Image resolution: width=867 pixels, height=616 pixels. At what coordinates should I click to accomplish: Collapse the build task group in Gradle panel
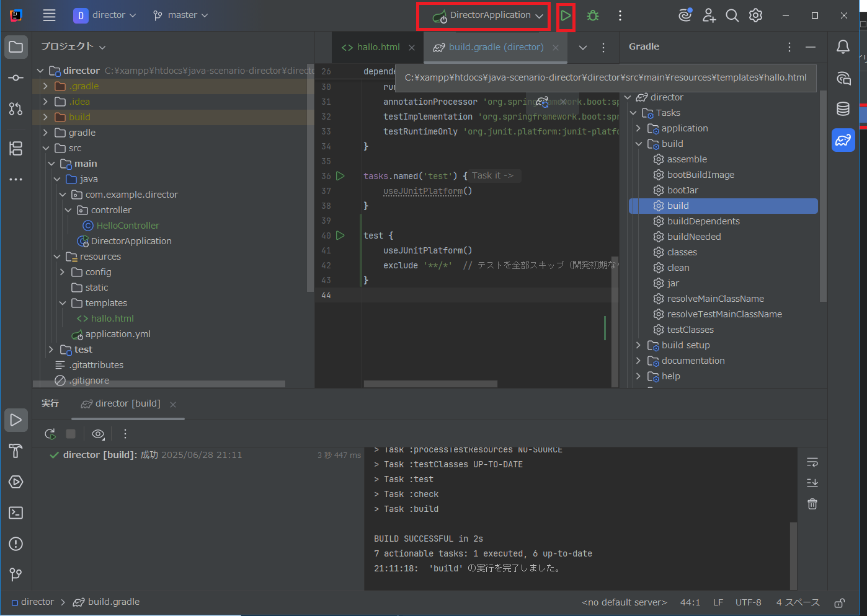(x=639, y=143)
